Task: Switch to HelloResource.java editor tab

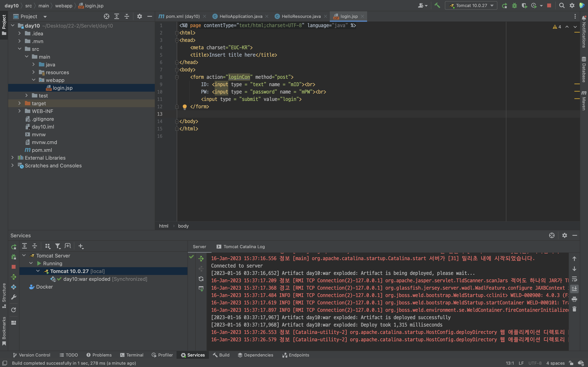Action: point(301,16)
